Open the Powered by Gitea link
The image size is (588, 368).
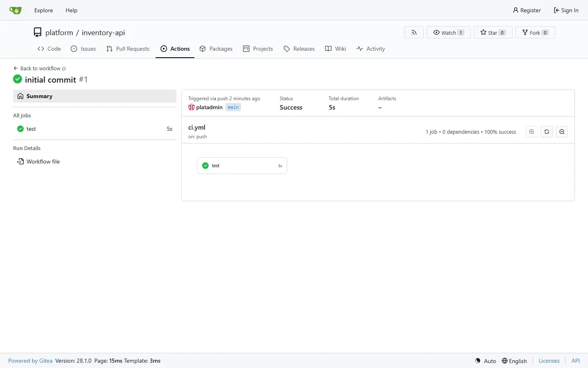coord(30,361)
